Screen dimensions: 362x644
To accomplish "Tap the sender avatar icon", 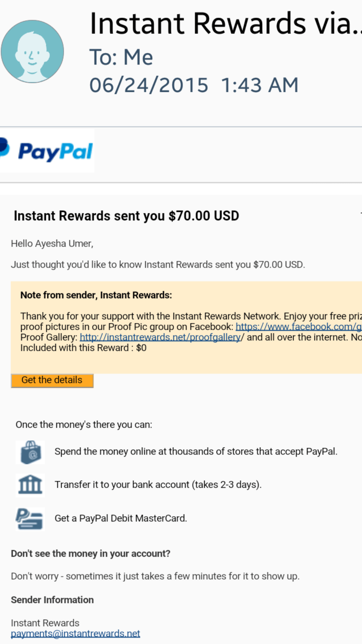I will click(x=32, y=51).
